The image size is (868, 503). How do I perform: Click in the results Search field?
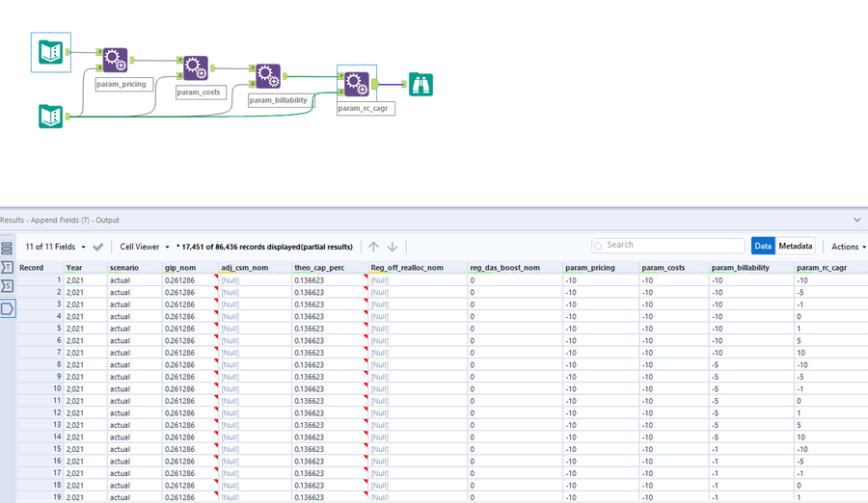point(668,245)
